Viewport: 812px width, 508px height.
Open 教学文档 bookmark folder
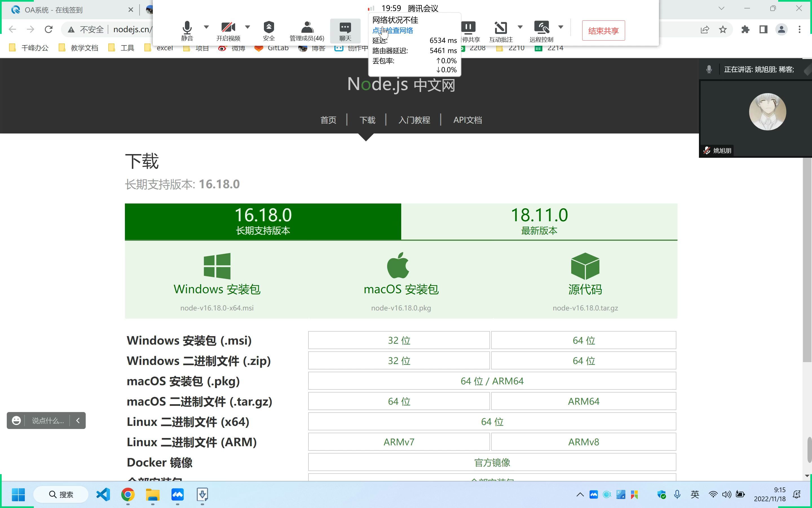tap(78, 48)
